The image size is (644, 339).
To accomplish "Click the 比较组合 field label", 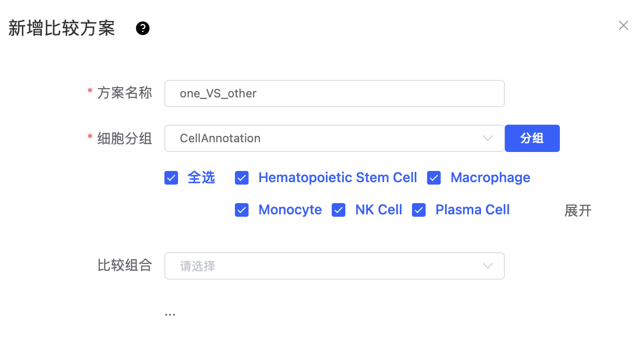I will (125, 265).
